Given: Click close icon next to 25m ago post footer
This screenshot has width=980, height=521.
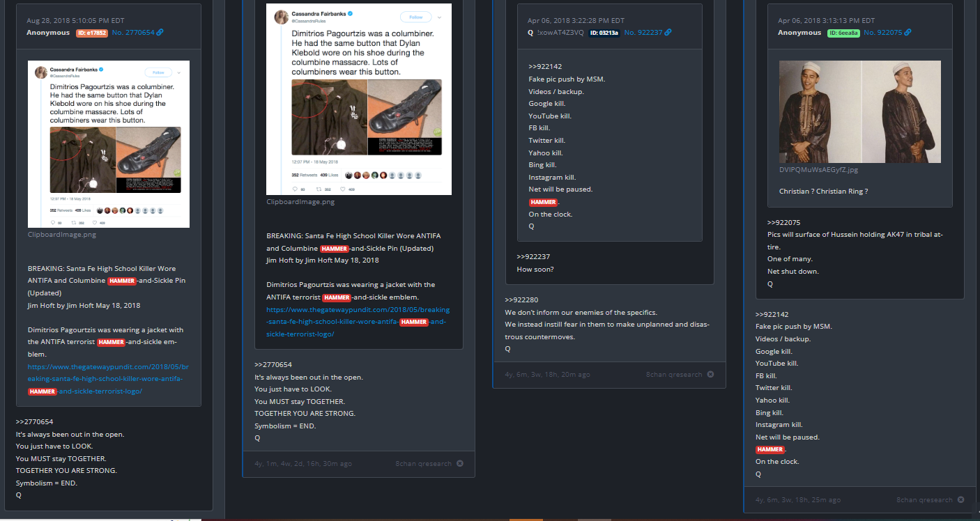Looking at the screenshot, I should tap(960, 499).
